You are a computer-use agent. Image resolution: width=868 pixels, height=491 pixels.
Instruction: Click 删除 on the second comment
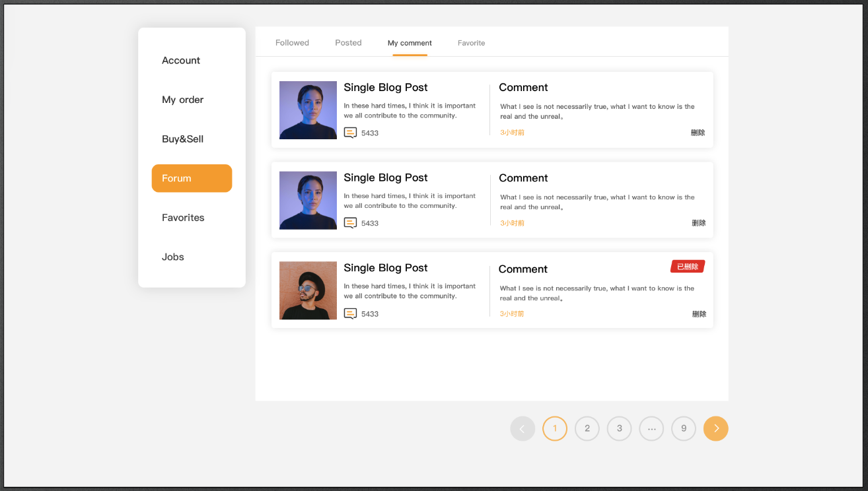tap(698, 223)
